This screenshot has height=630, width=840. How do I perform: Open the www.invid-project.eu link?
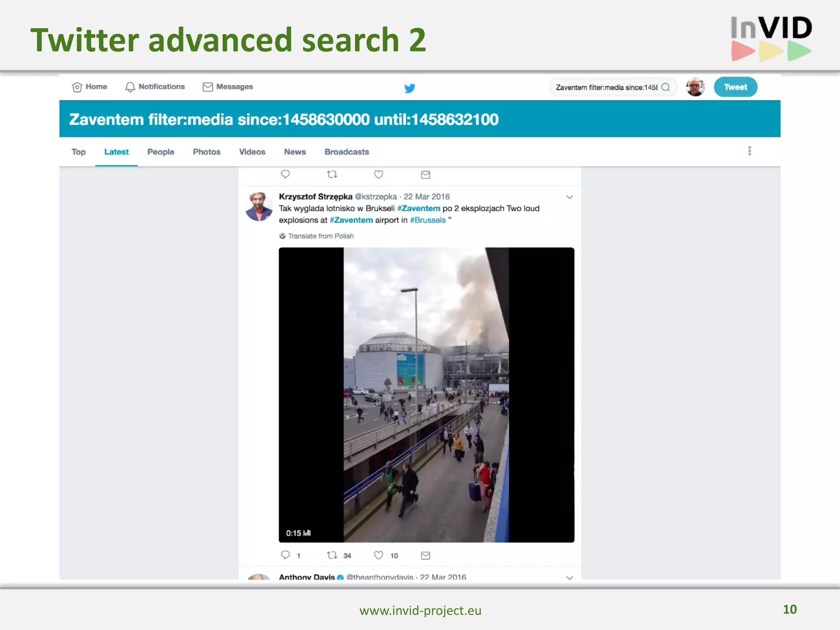click(x=420, y=610)
